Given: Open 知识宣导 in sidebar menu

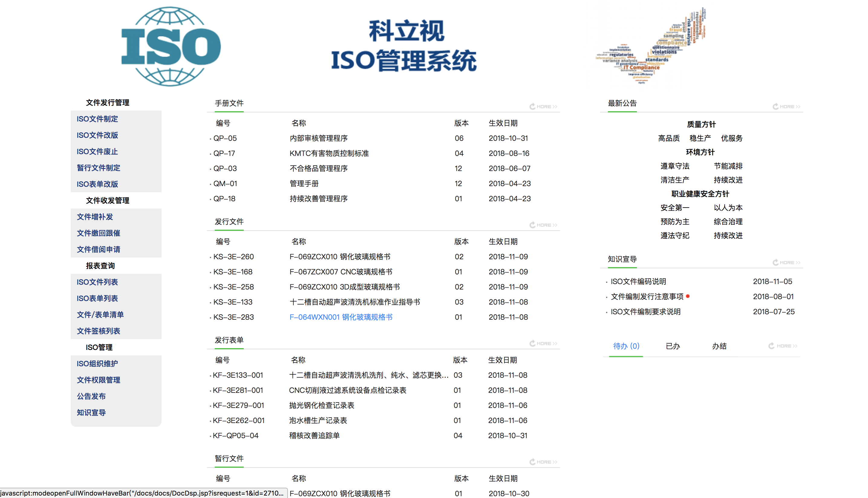Looking at the screenshot, I should pos(91,412).
